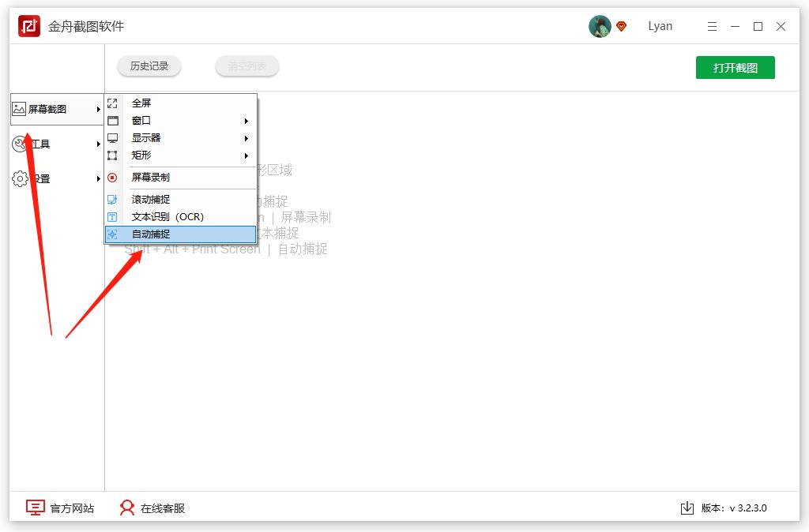Image resolution: width=809 pixels, height=532 pixels.
Task: Open the 设置 settings gear icon
Action: tap(19, 178)
